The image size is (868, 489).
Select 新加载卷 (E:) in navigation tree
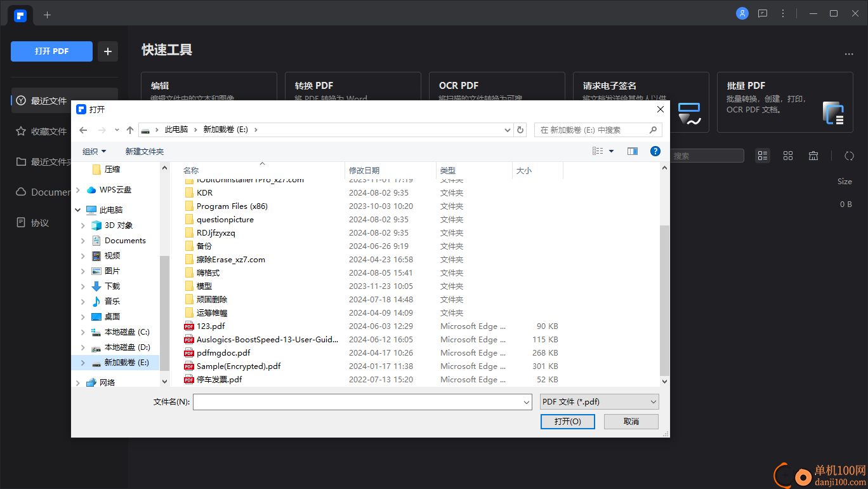tap(120, 363)
